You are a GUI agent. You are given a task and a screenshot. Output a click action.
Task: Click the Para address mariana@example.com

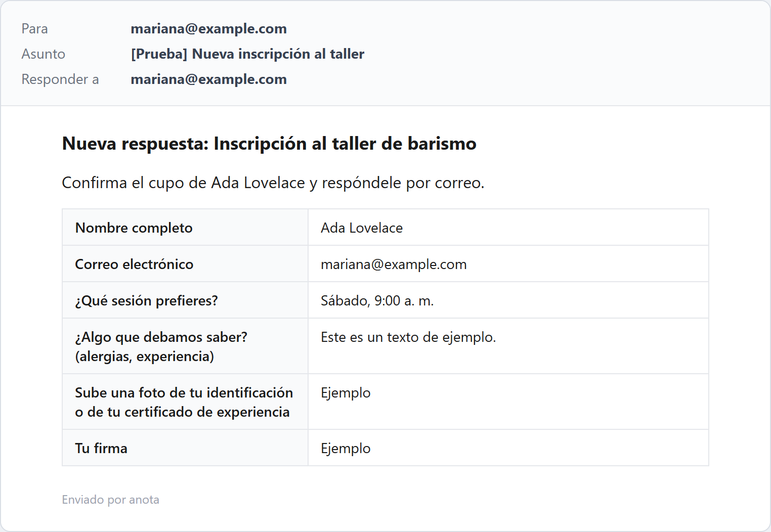(208, 29)
